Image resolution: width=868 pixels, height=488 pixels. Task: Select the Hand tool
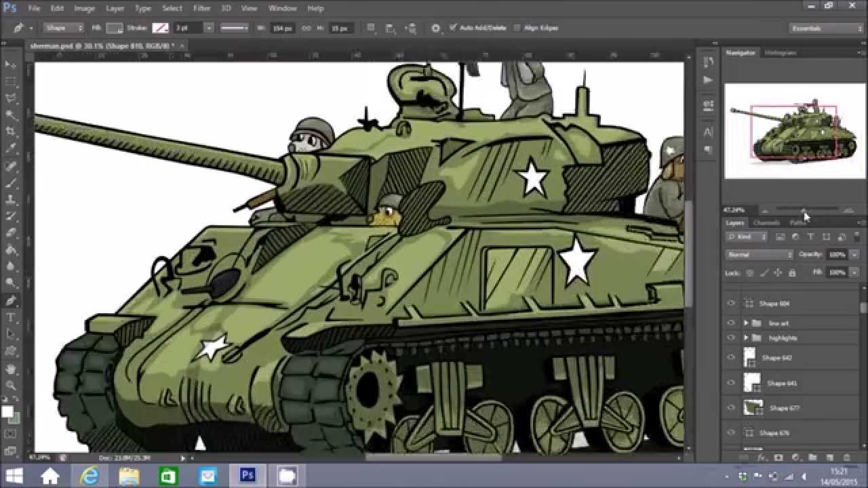pyautogui.click(x=12, y=369)
